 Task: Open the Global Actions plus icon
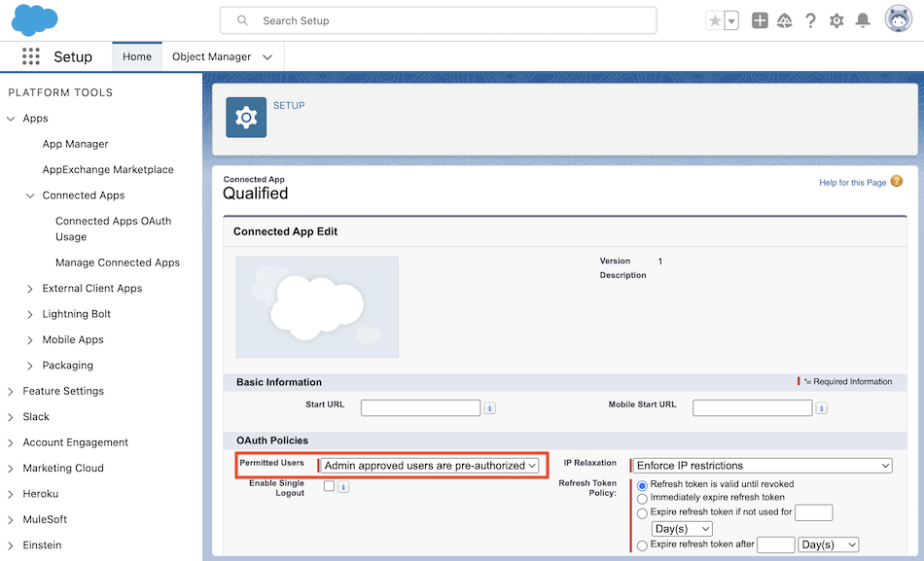pyautogui.click(x=760, y=20)
